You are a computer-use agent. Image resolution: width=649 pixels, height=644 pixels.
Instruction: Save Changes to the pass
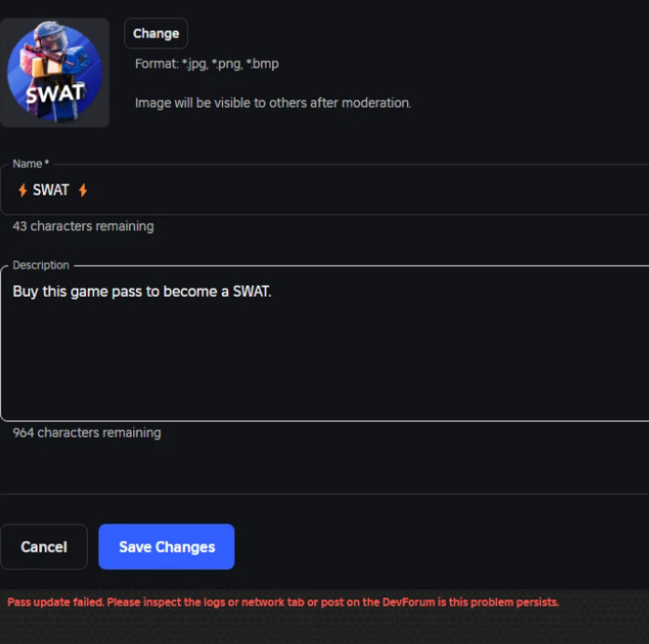(166, 546)
